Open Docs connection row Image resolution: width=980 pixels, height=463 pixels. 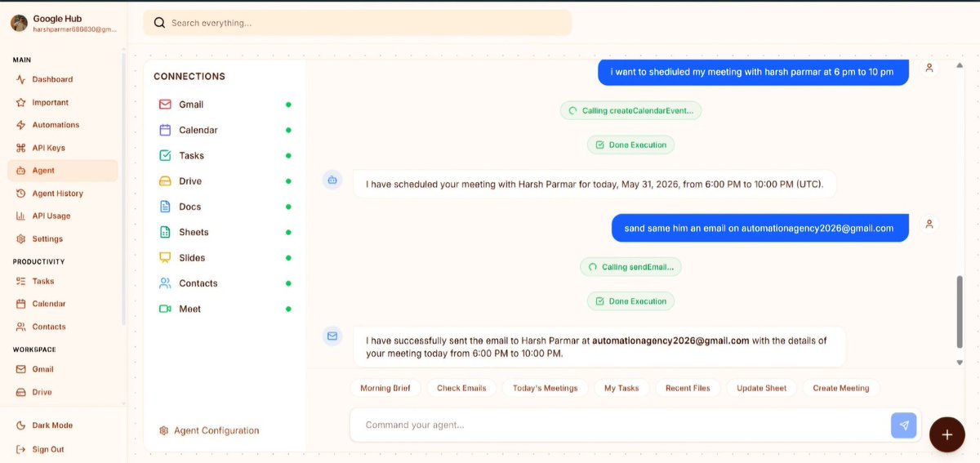point(225,207)
